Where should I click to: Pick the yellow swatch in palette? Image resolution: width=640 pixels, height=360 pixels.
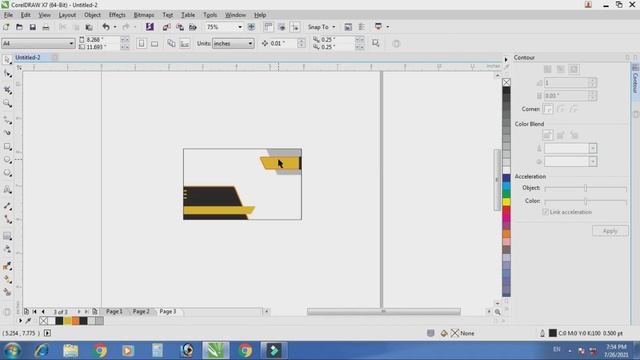506,202
